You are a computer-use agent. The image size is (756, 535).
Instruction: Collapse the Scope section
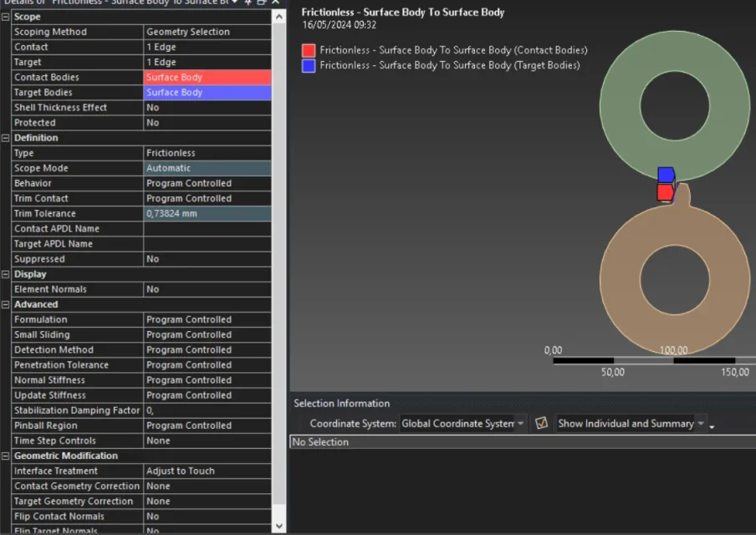(6, 17)
